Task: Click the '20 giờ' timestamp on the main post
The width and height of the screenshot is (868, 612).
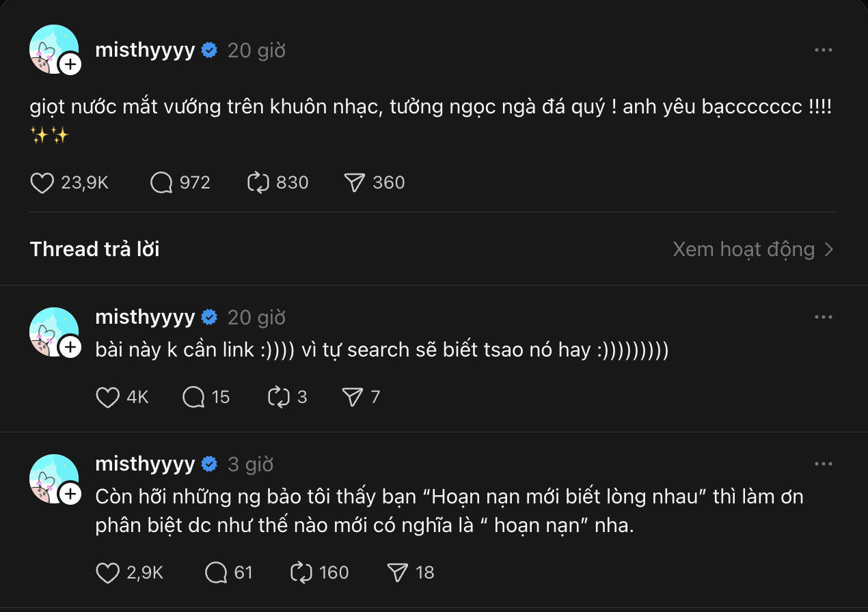Action: click(256, 51)
